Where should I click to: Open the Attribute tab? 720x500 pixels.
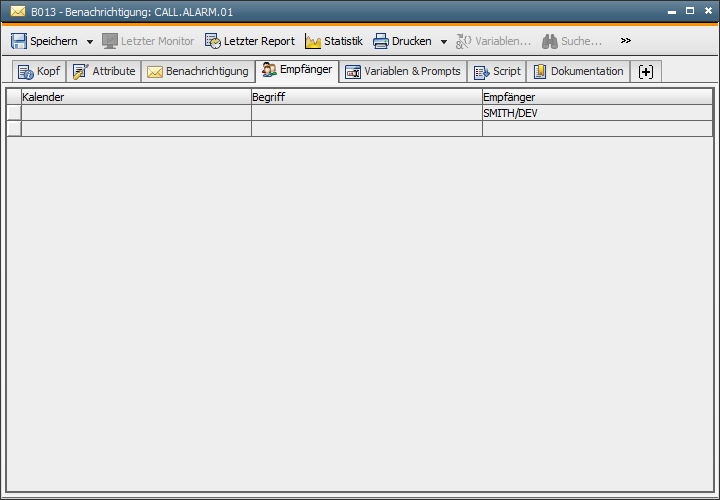[x=104, y=71]
